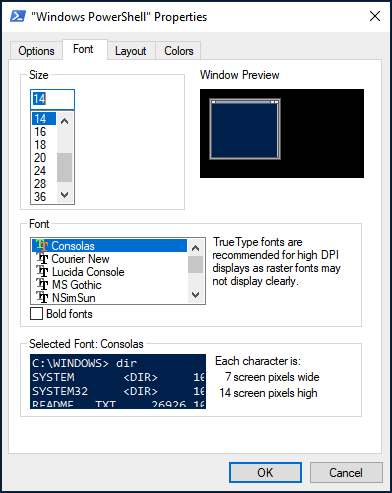
Task: Choose the Lucida Console font
Action: (x=109, y=272)
